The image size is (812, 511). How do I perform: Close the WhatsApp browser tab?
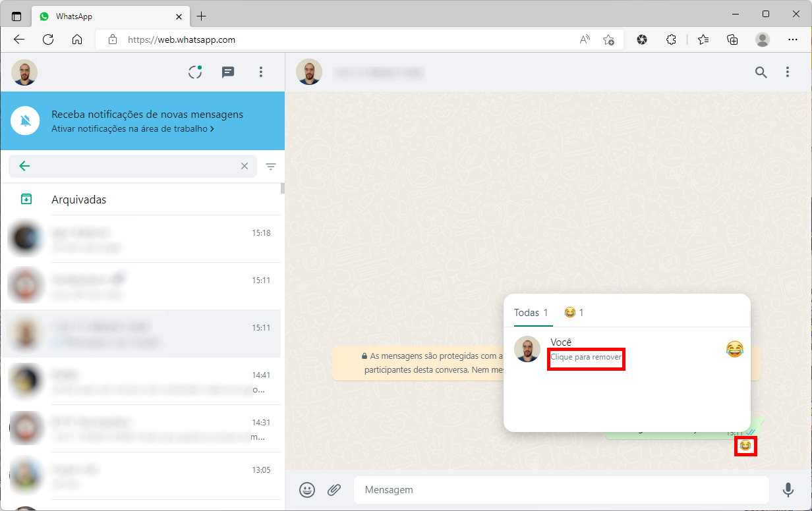[x=179, y=16]
